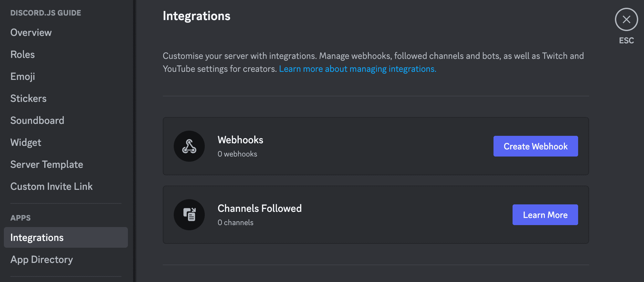The height and width of the screenshot is (282, 644).
Task: Select the Integrations sidebar item
Action: point(37,238)
